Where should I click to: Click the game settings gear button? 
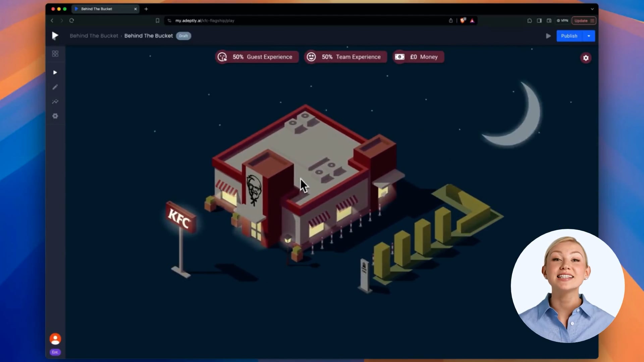(586, 58)
